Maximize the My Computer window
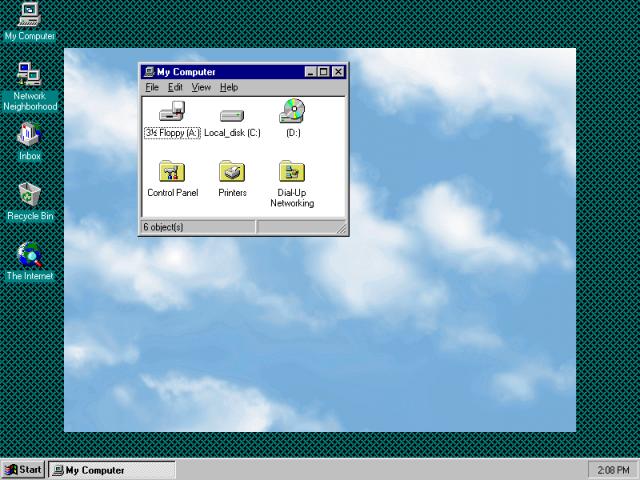The height and width of the screenshot is (480, 640). click(x=323, y=72)
